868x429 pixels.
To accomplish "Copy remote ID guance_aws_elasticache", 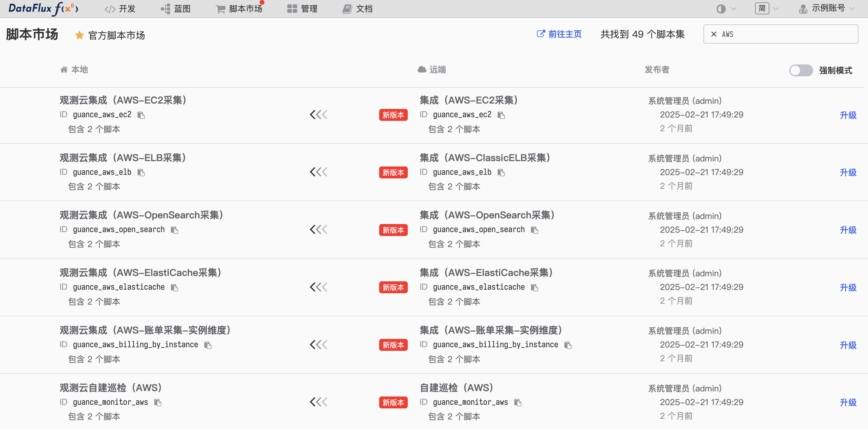I will click(x=535, y=288).
